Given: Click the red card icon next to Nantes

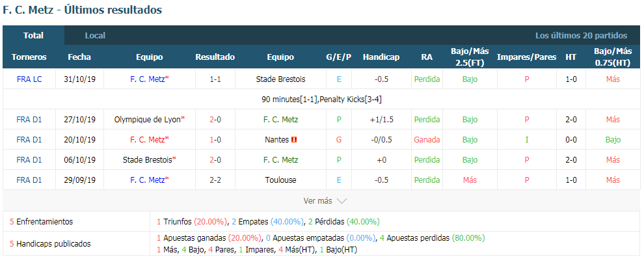Looking at the screenshot, I should (x=293, y=140).
